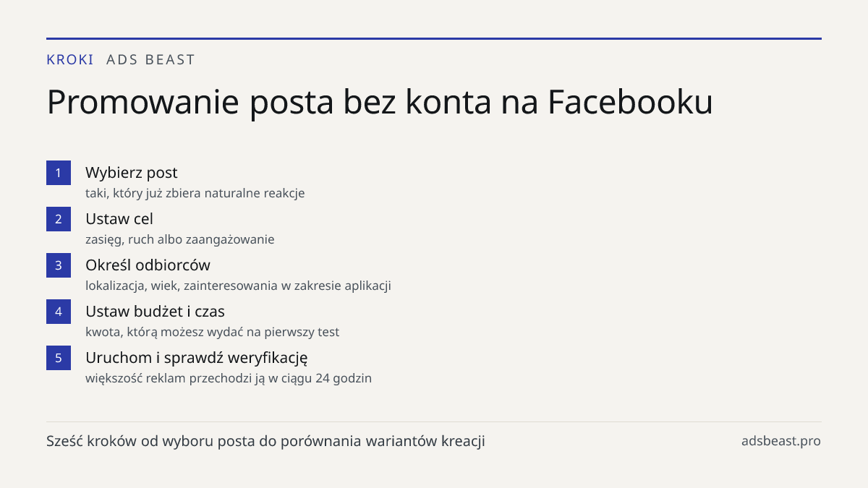The image size is (868, 488).
Task: Select the 'KROKI' label
Action: tap(70, 60)
